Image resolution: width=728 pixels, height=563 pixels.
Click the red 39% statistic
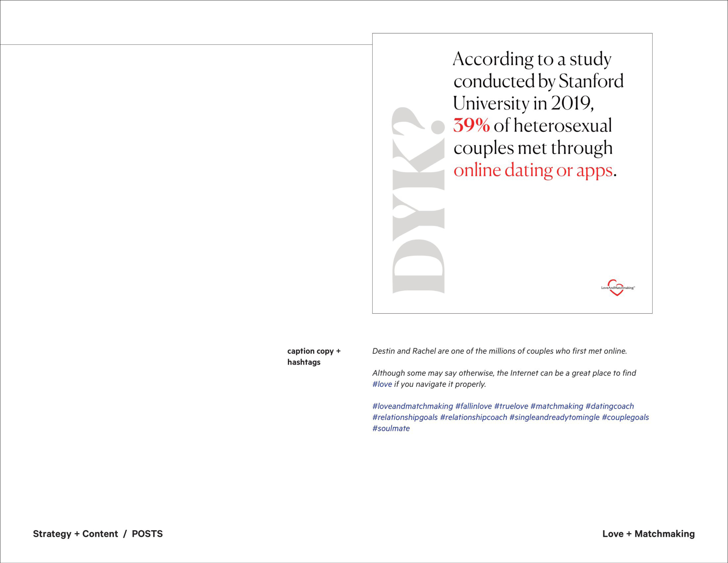tap(471, 126)
